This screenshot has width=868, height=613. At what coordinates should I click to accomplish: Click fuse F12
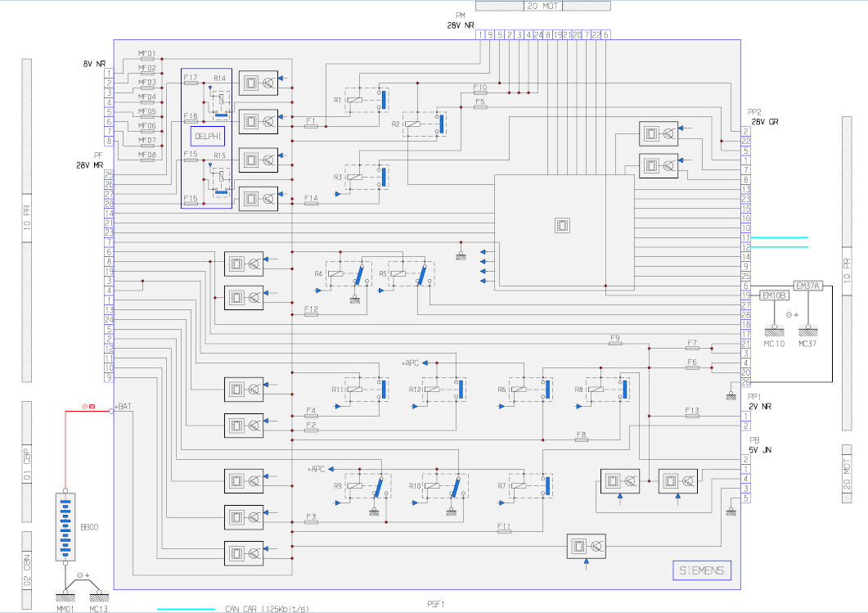point(311,314)
